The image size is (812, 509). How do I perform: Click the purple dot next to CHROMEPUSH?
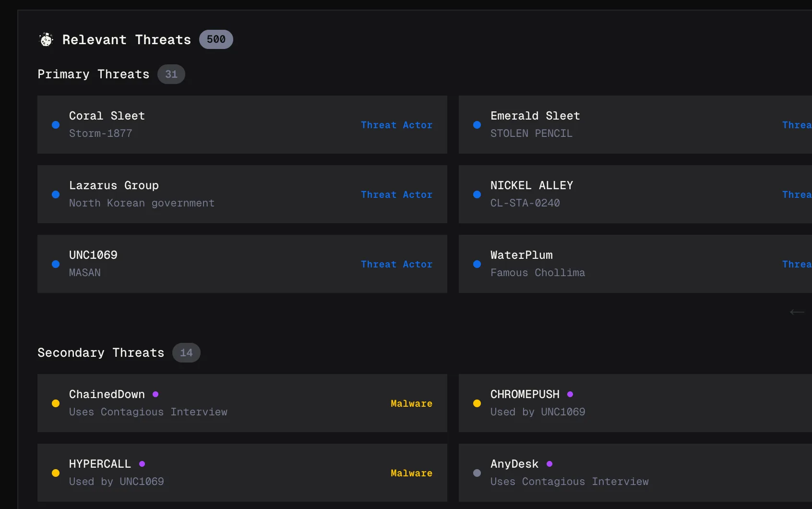[x=570, y=394]
